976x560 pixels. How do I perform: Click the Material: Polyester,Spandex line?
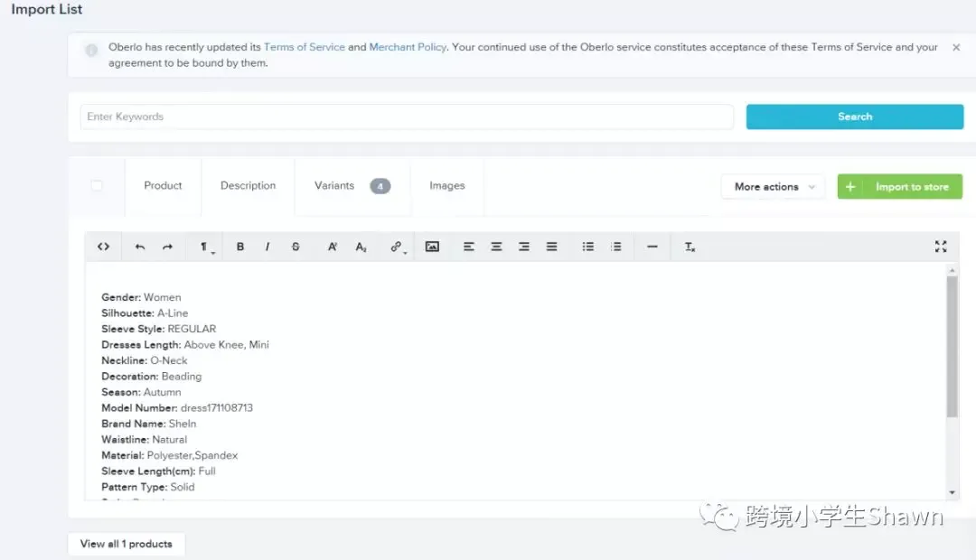click(x=169, y=455)
